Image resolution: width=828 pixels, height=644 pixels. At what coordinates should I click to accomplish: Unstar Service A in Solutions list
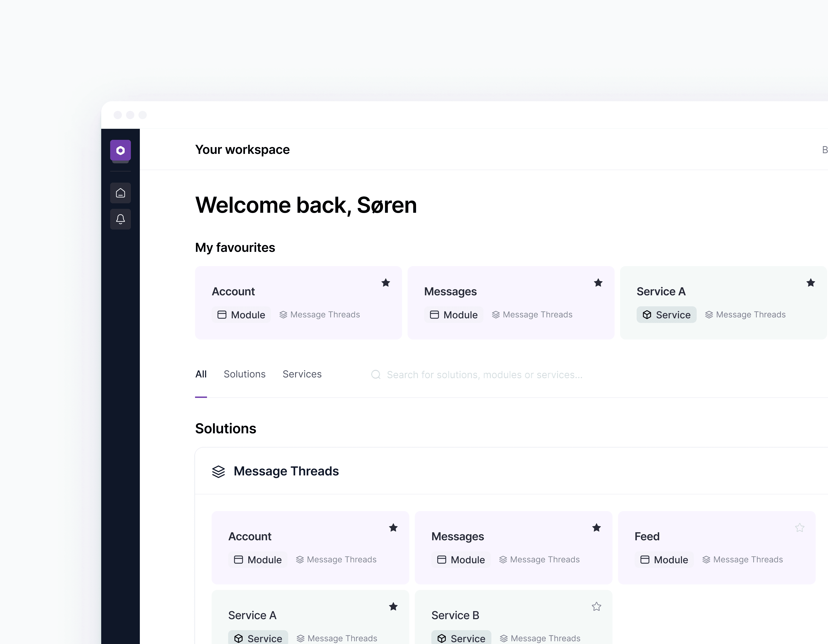coord(393,607)
